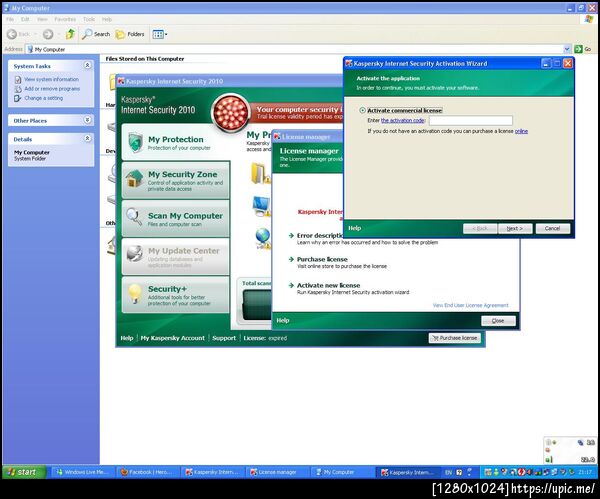The image size is (600, 499).
Task: Collapse the System Tasks panel
Action: click(x=87, y=65)
